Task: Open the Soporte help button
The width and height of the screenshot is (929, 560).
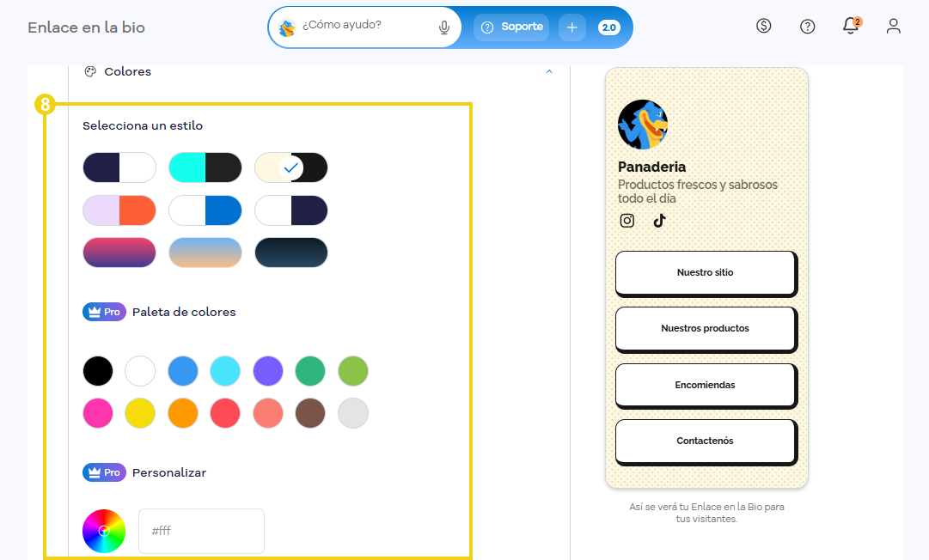Action: (511, 27)
